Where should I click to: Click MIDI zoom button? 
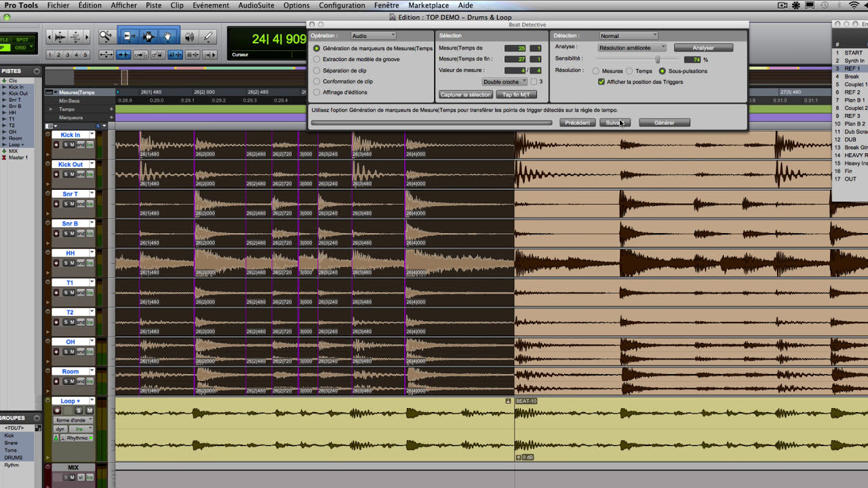(x=76, y=37)
